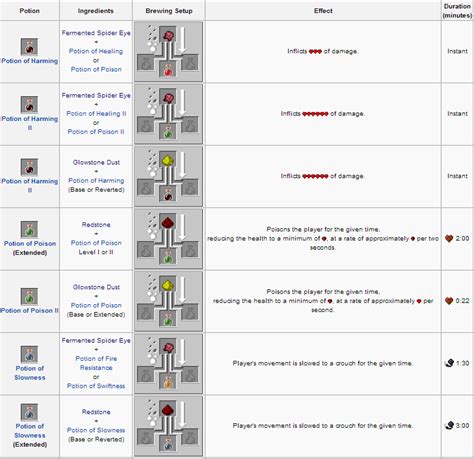Click the heart icon beside duration 0:22
474x459 pixels.
click(449, 301)
